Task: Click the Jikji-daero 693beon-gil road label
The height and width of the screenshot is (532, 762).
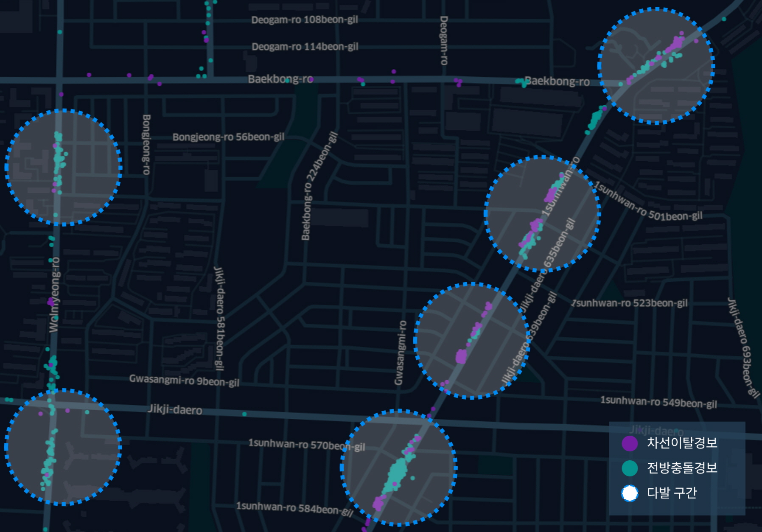Action: tap(743, 347)
